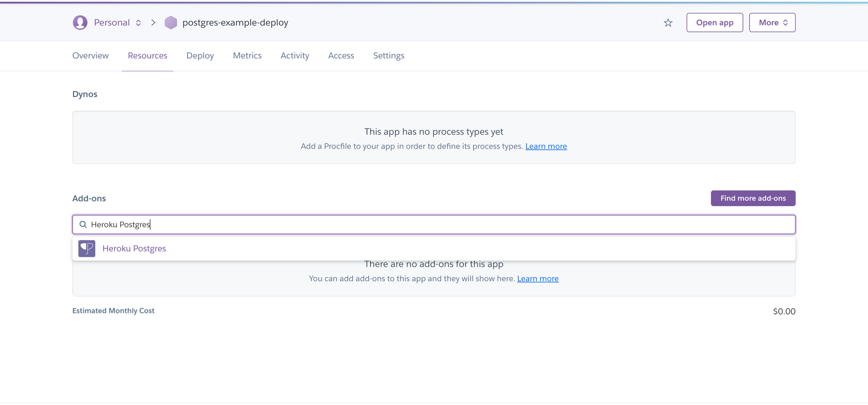Focus the add-ons search input field
Image resolution: width=868 pixels, height=405 pixels.
[x=434, y=224]
